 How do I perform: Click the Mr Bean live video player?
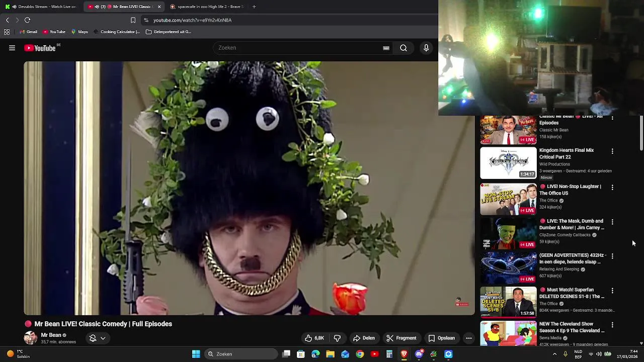point(249,188)
